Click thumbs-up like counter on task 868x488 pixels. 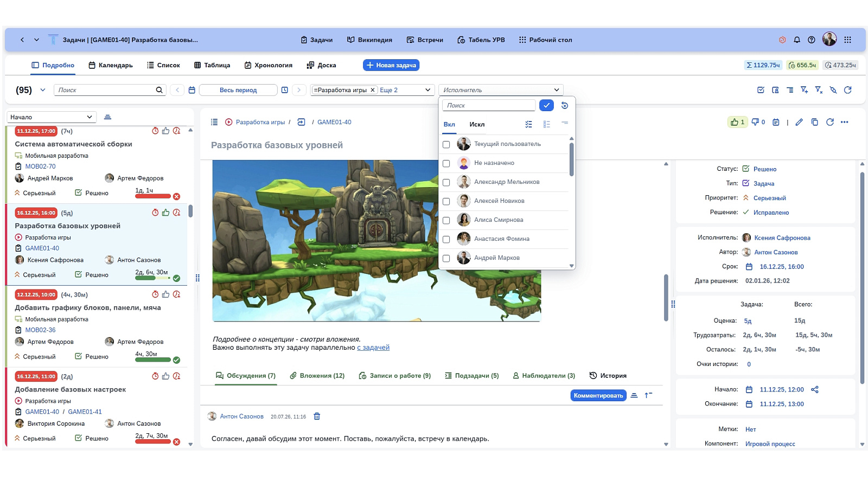pos(738,122)
